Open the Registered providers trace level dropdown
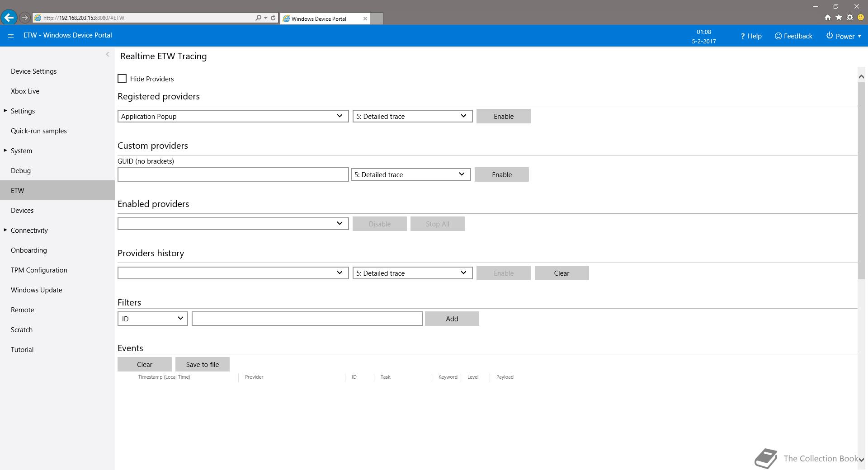 pyautogui.click(x=413, y=116)
